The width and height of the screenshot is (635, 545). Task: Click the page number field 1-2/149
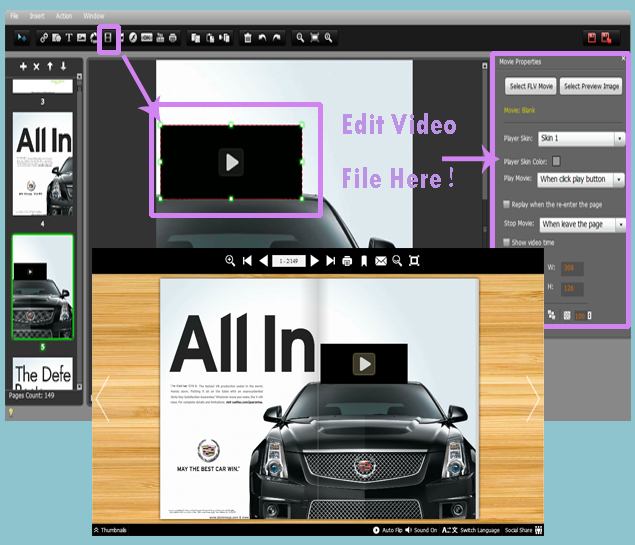pyautogui.click(x=289, y=261)
